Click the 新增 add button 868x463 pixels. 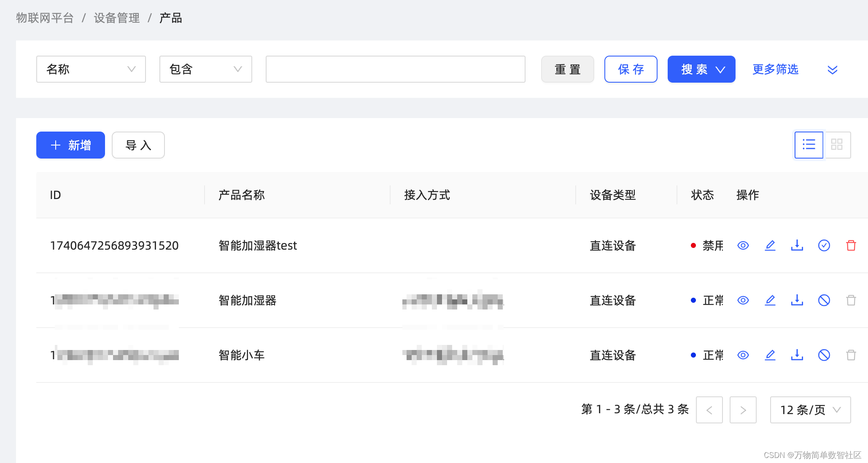70,145
